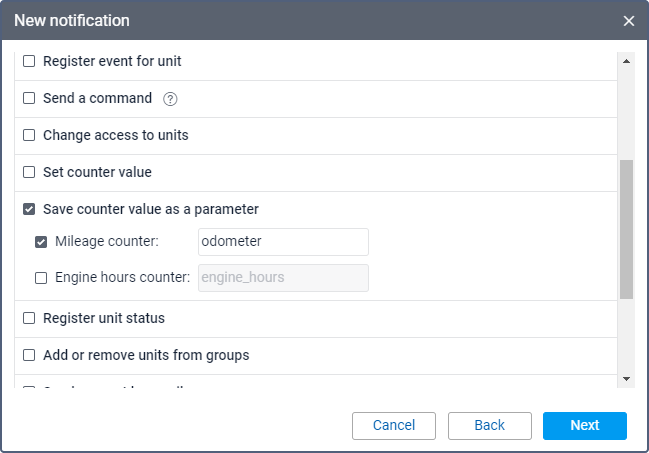Image resolution: width=649 pixels, height=453 pixels.
Task: Enable the Engine hours counter checkbox
Action: [x=41, y=278]
